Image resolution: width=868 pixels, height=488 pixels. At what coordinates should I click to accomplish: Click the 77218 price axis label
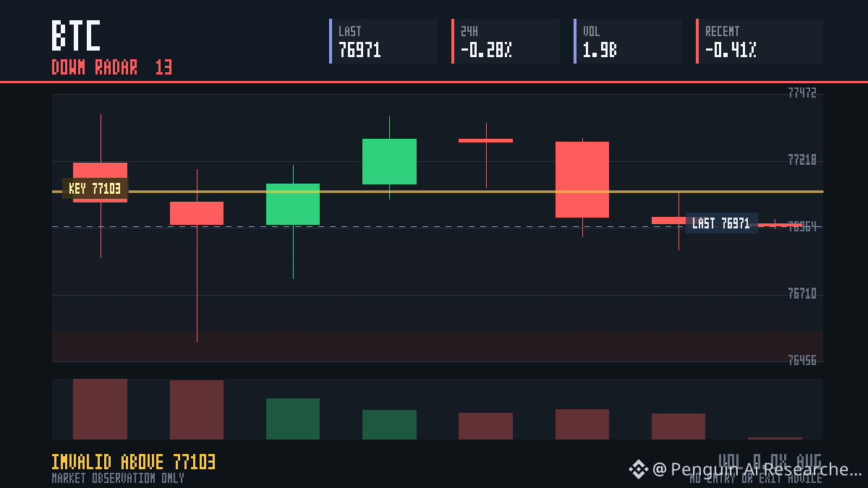802,160
